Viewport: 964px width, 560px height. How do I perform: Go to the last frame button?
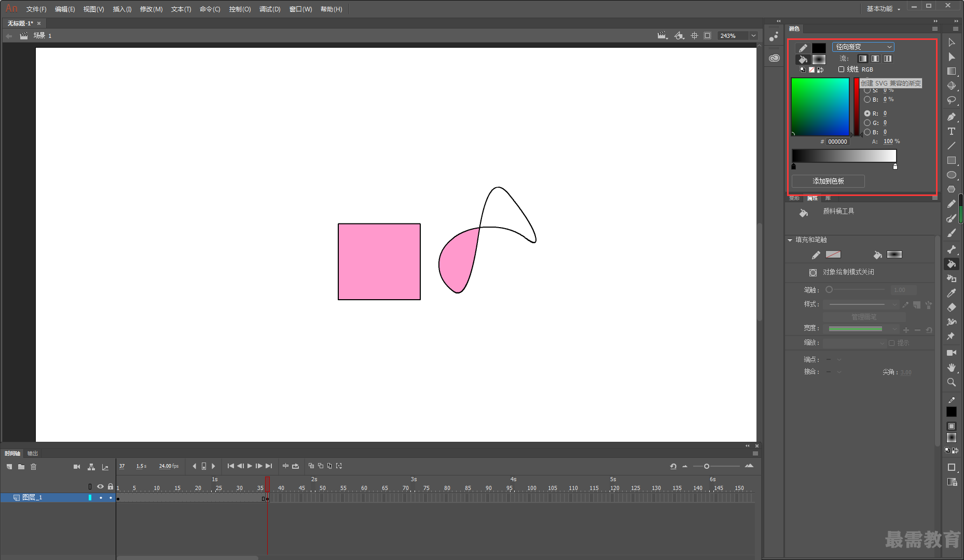click(x=269, y=466)
